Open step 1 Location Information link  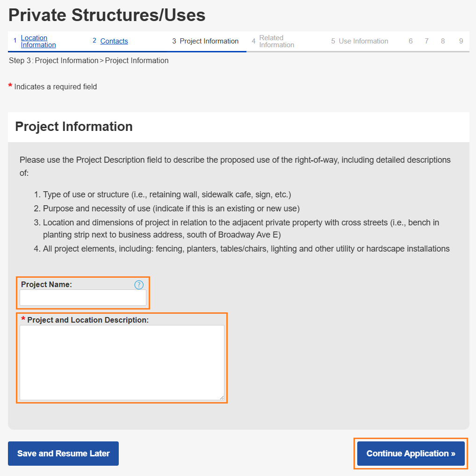[x=38, y=41]
